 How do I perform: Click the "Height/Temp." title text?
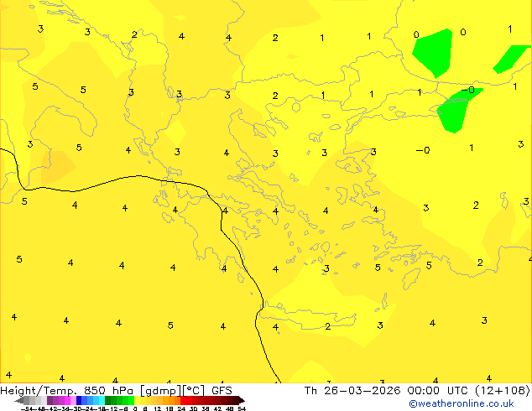click(39, 391)
